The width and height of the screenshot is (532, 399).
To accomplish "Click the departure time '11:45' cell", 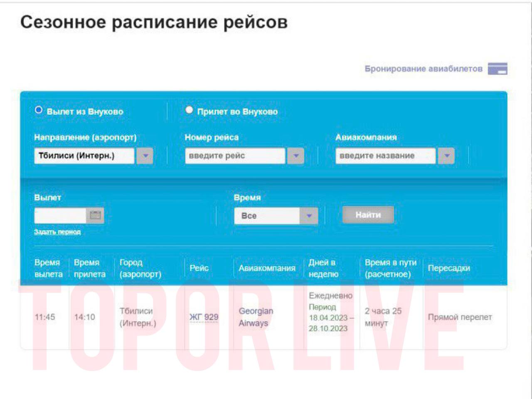I will 45,317.
